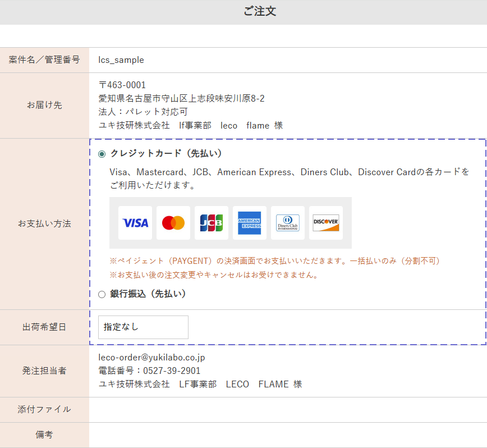Toggle the credit card radio button off
Screen dimensions: 487x448
[102, 153]
